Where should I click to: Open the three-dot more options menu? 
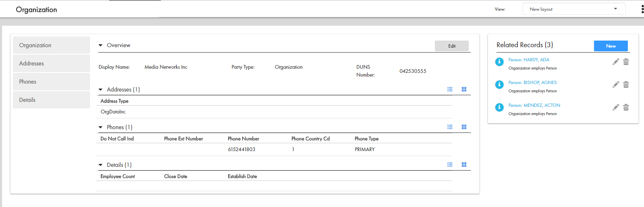(x=640, y=9)
